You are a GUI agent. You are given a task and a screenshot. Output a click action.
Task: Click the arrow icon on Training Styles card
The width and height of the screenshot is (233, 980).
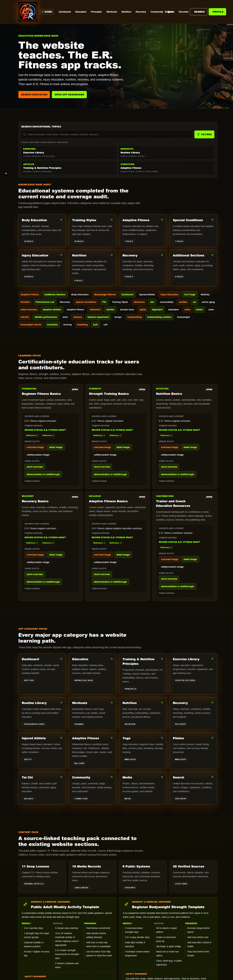coord(112,220)
